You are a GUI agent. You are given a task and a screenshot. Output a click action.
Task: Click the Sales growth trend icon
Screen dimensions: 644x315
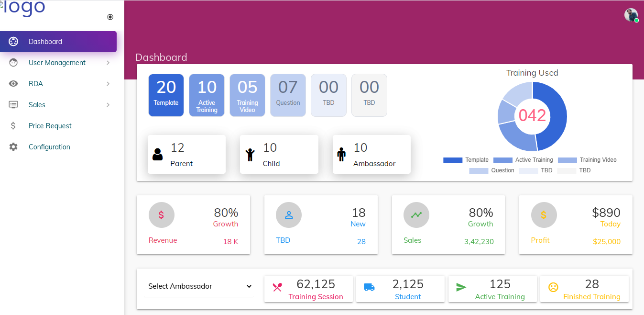click(x=416, y=215)
